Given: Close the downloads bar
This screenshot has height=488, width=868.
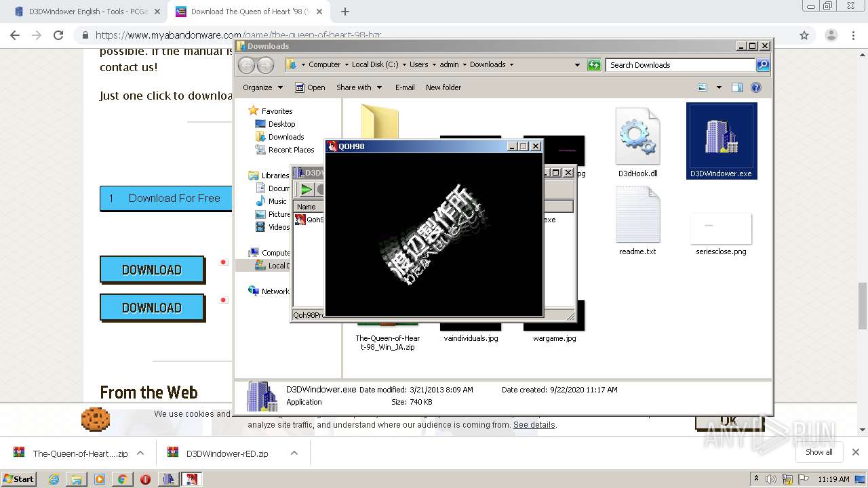Looking at the screenshot, I should coord(856,452).
